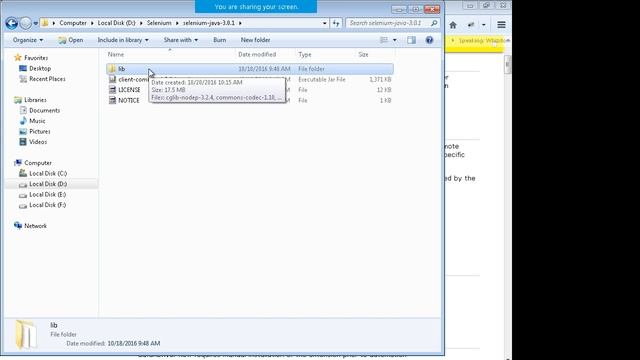Select the LICENSE file

click(x=129, y=90)
